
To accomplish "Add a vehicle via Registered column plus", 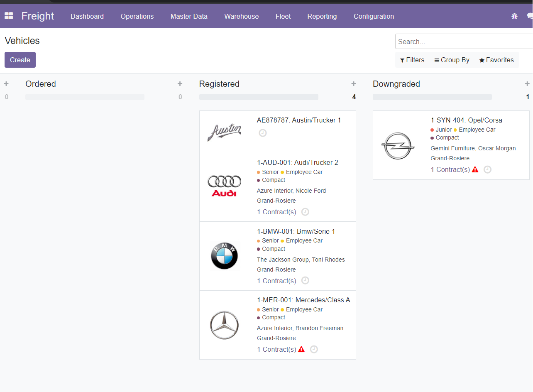I will pyautogui.click(x=354, y=84).
